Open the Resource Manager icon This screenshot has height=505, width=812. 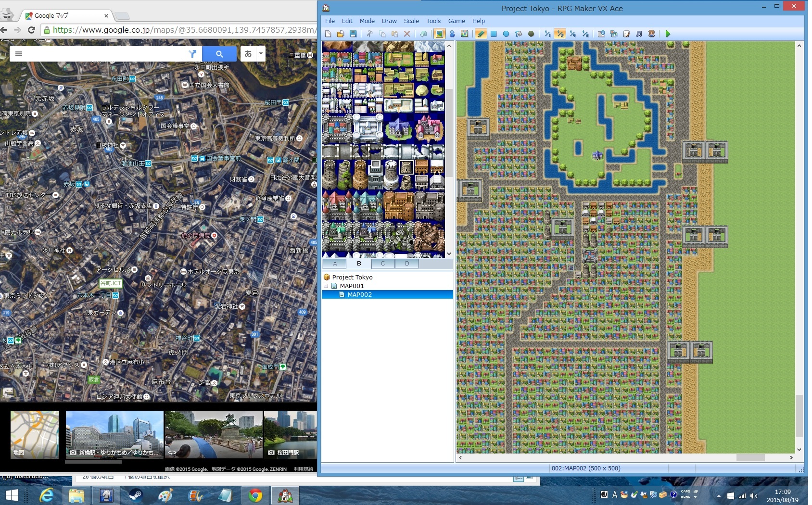[x=614, y=34]
